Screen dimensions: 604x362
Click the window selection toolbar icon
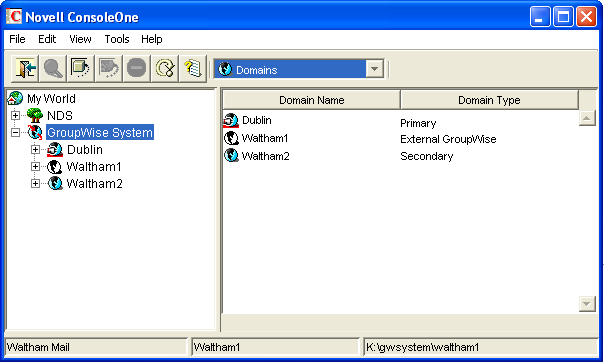(81, 69)
